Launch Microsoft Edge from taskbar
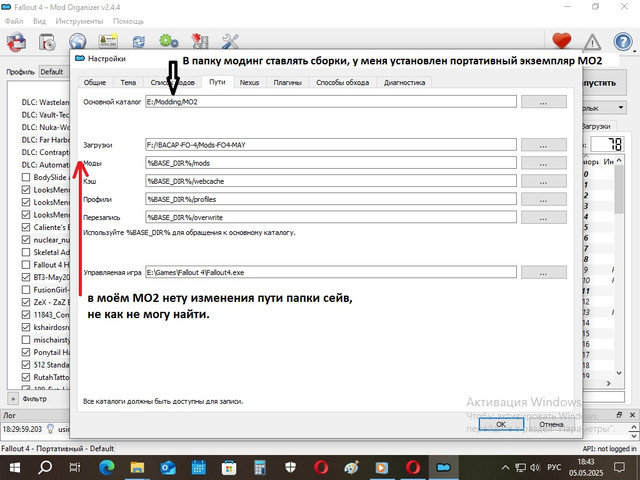 click(107, 467)
